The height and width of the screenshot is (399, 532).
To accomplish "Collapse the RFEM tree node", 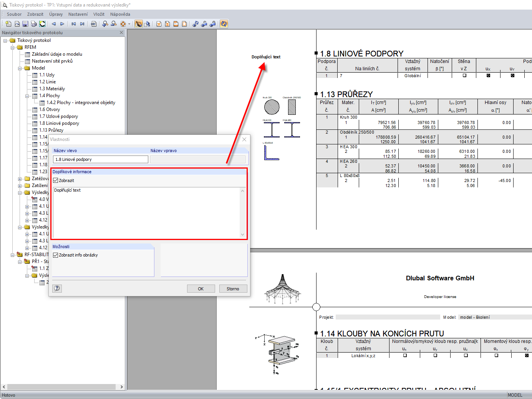I will (x=13, y=47).
